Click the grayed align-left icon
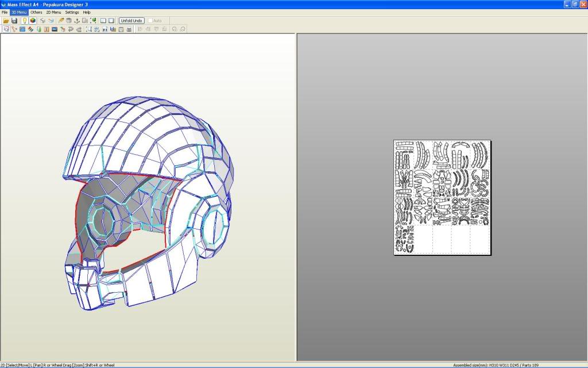Screen dimensions: 588x368 (140, 29)
